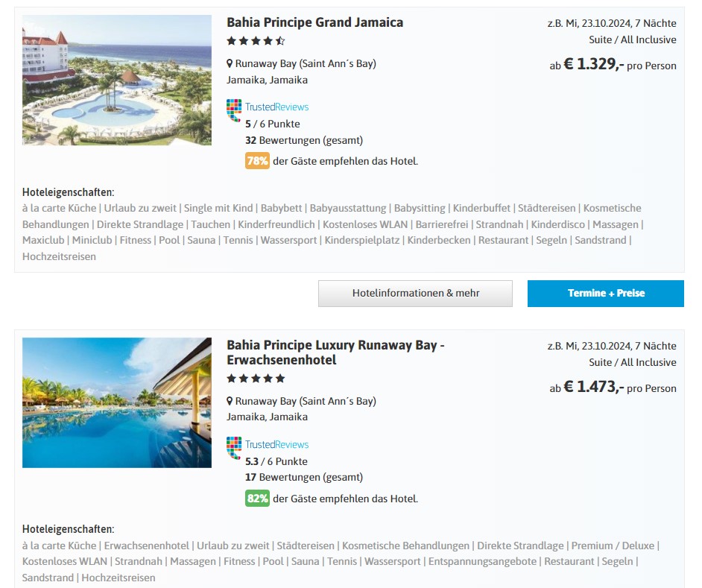The height and width of the screenshot is (588, 702).
Task: Open the Bahia Principe Luxury Runaway Bay title link
Action: [335, 353]
